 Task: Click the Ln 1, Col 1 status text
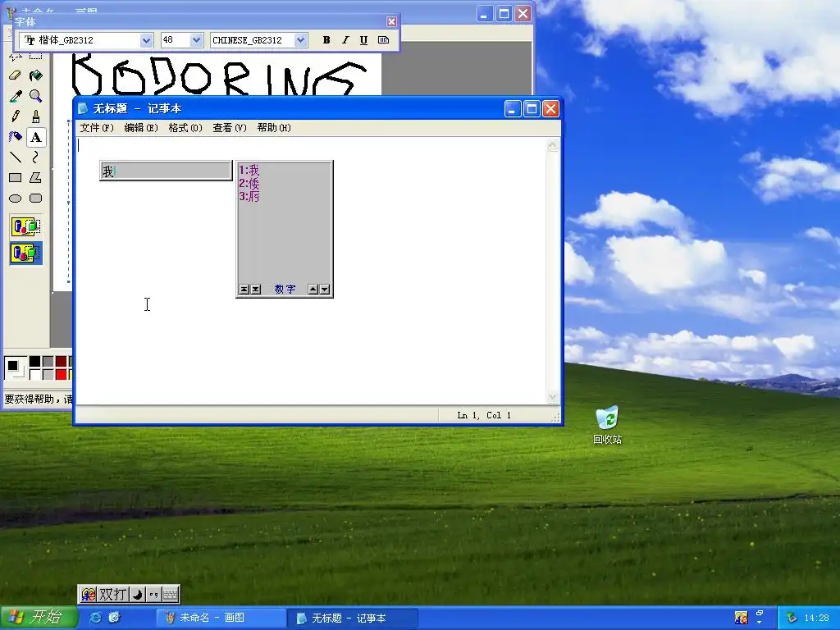tap(484, 415)
